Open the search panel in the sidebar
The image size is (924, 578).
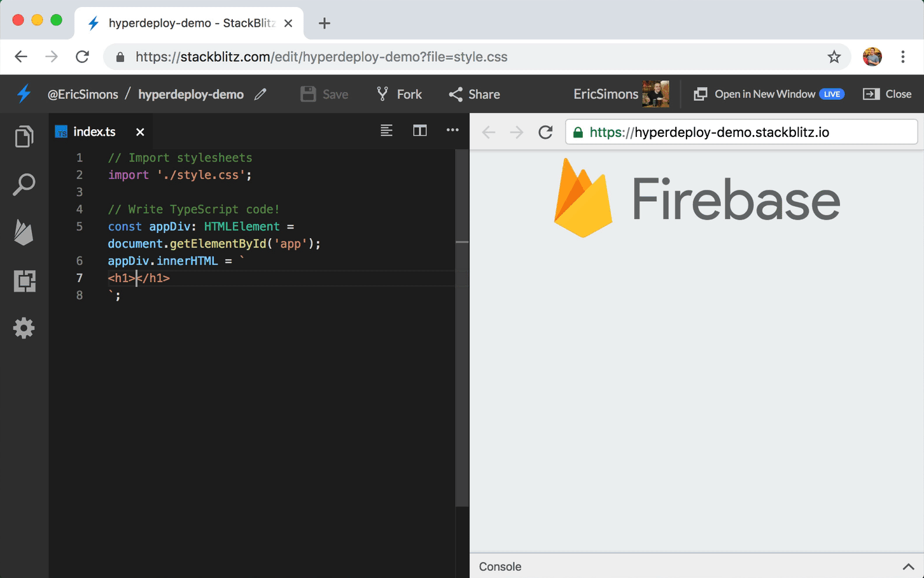pos(24,184)
